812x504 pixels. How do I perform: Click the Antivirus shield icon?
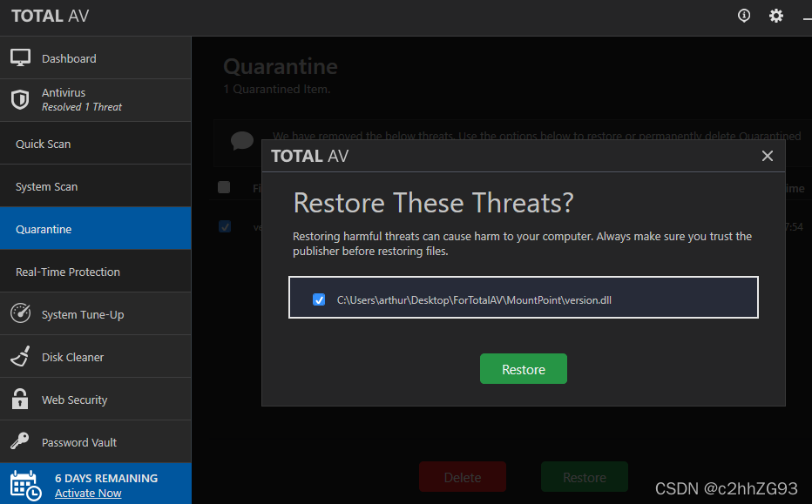20,99
